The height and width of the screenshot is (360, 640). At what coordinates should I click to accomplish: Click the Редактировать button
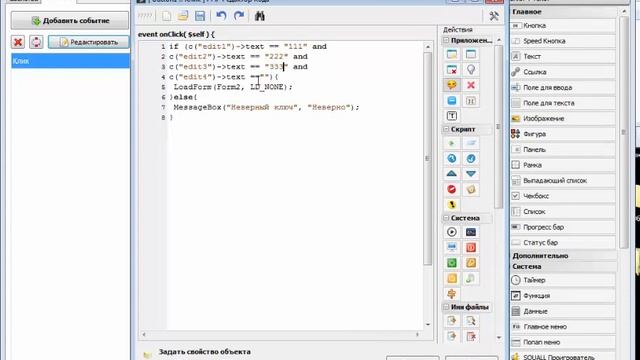tap(89, 42)
